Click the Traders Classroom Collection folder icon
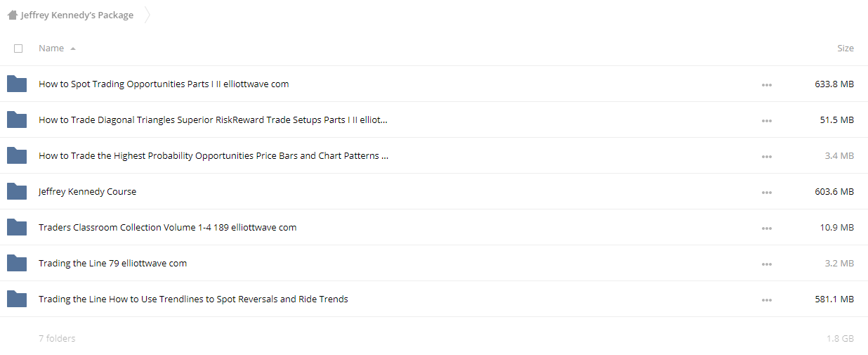868x355 pixels. (17, 227)
